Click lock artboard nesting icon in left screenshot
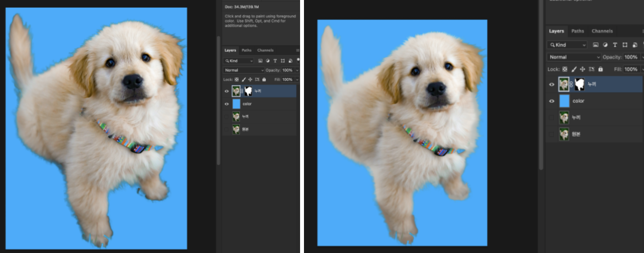 [257, 79]
